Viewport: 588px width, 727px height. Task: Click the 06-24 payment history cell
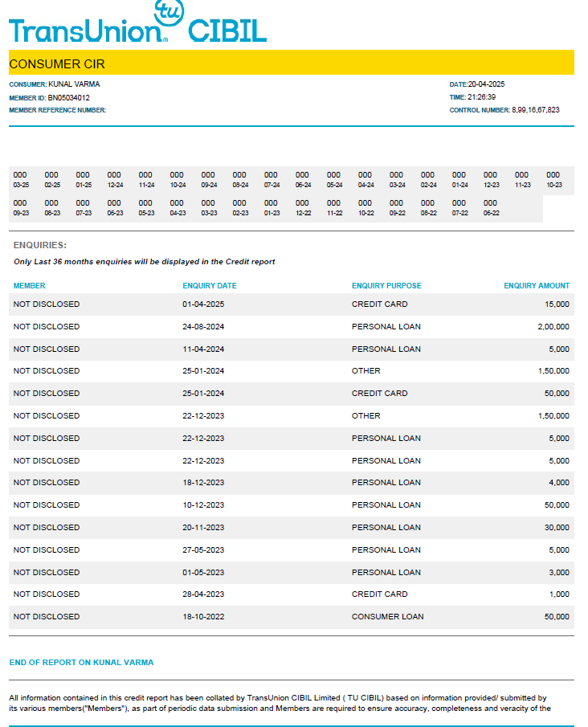tap(303, 180)
